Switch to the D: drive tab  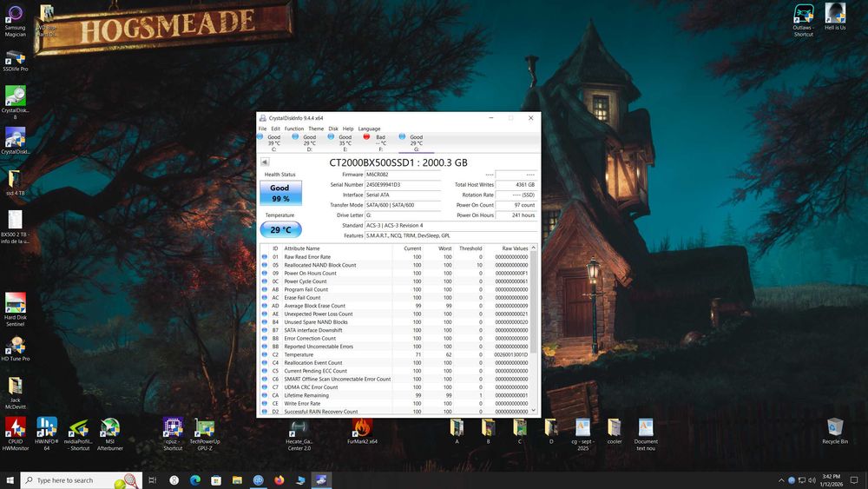click(309, 143)
